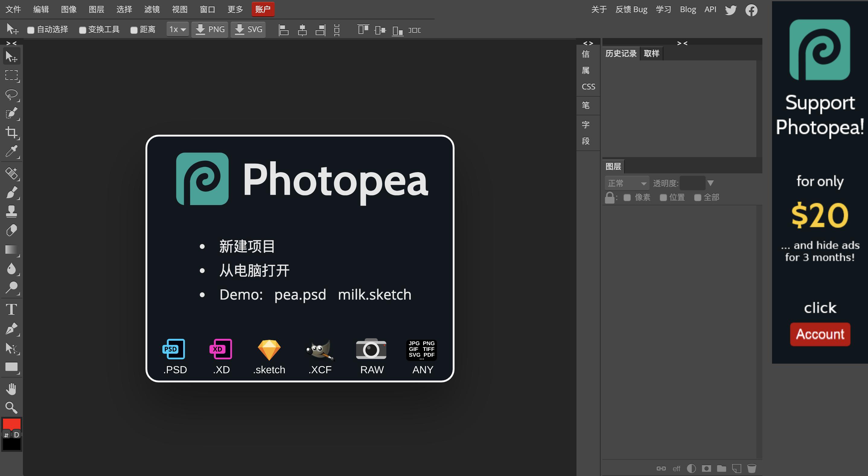The height and width of the screenshot is (476, 868).
Task: Select the Text tool
Action: pyautogui.click(x=11, y=310)
